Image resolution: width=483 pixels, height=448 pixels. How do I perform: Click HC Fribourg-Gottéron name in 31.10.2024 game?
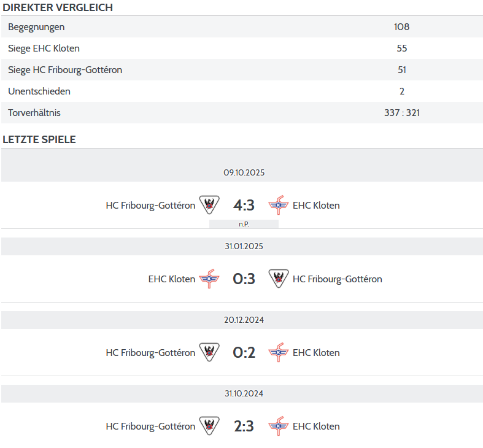pos(150,426)
